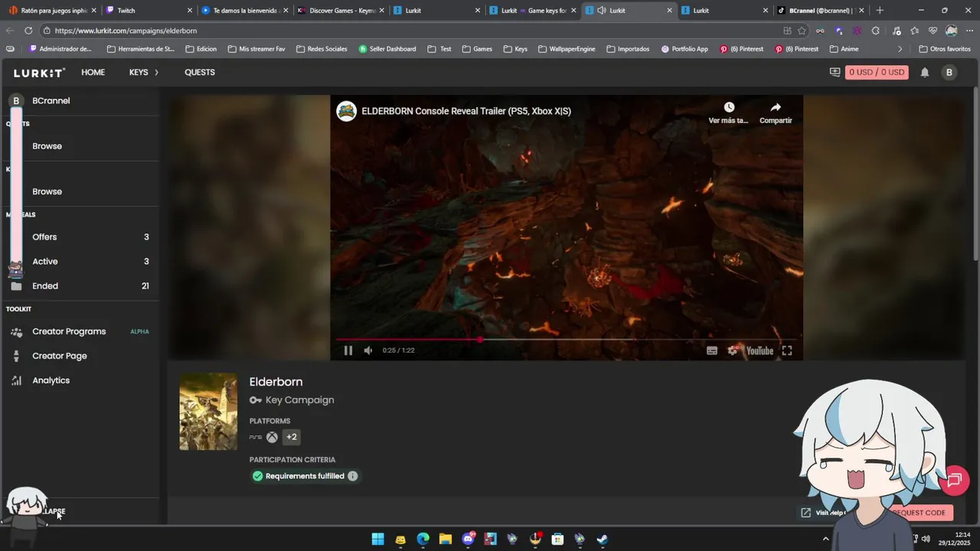Toggle subtitles on the YouTube player
Image resolution: width=980 pixels, height=551 pixels.
(712, 350)
